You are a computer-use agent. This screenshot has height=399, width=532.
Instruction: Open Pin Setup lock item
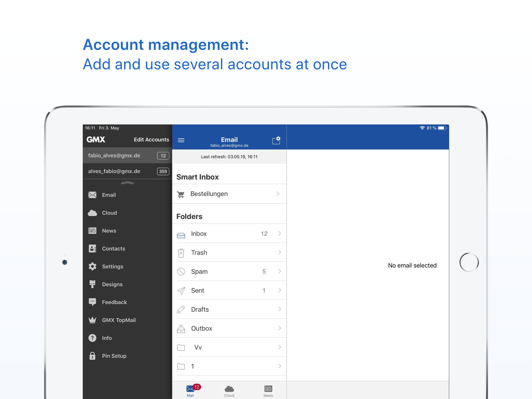coord(114,356)
